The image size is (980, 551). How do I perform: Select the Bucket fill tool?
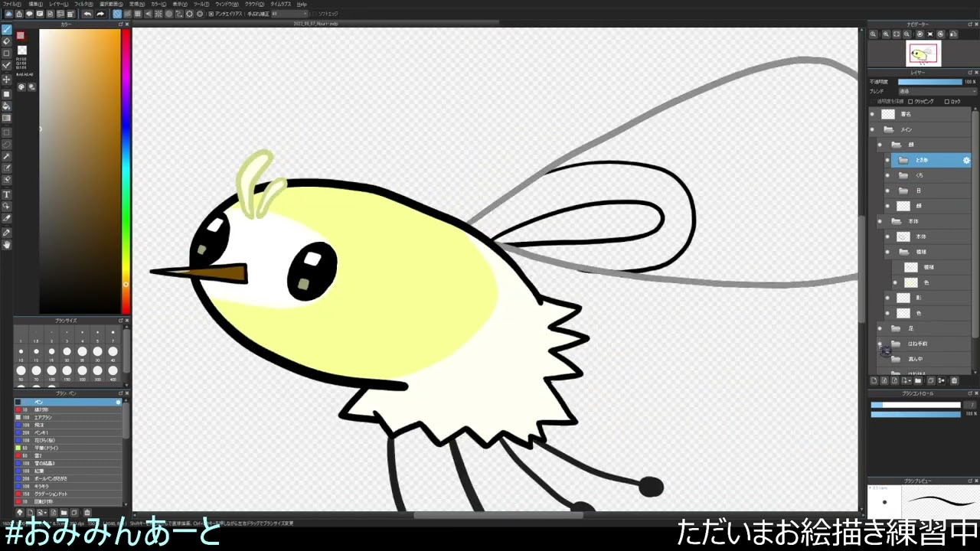(x=7, y=106)
